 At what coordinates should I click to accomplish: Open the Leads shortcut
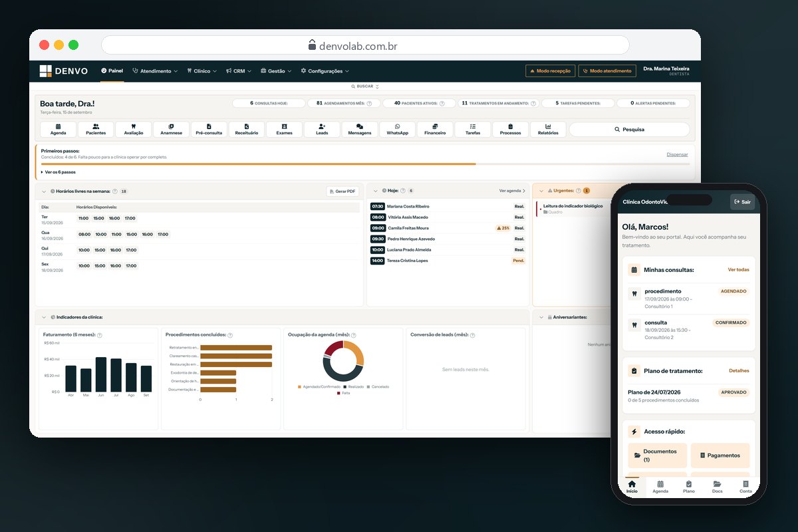(x=322, y=130)
